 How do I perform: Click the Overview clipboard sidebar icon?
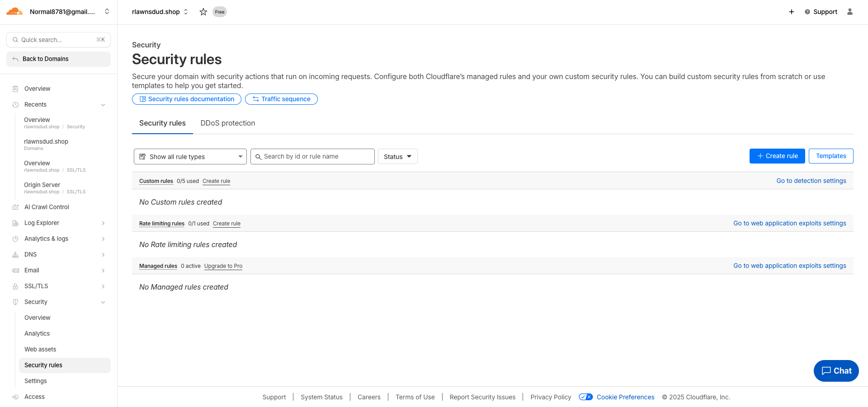[15, 89]
